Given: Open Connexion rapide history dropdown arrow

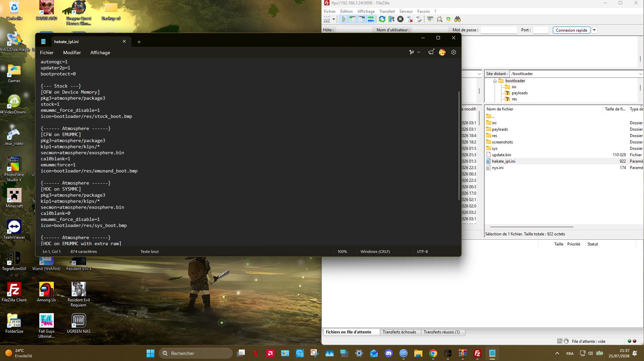Looking at the screenshot, I should pos(594,30).
